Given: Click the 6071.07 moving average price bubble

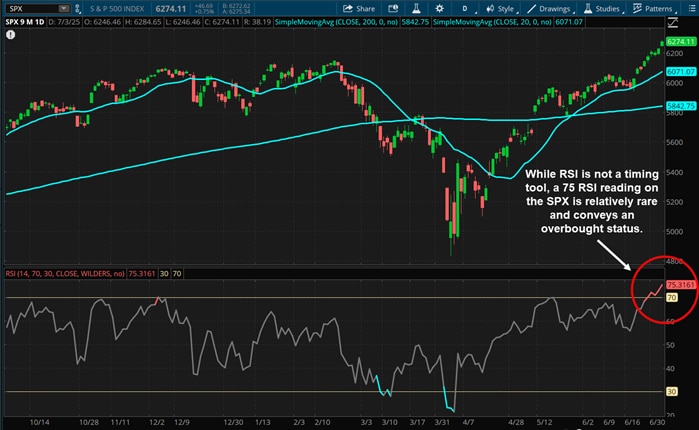Looking at the screenshot, I should [681, 72].
